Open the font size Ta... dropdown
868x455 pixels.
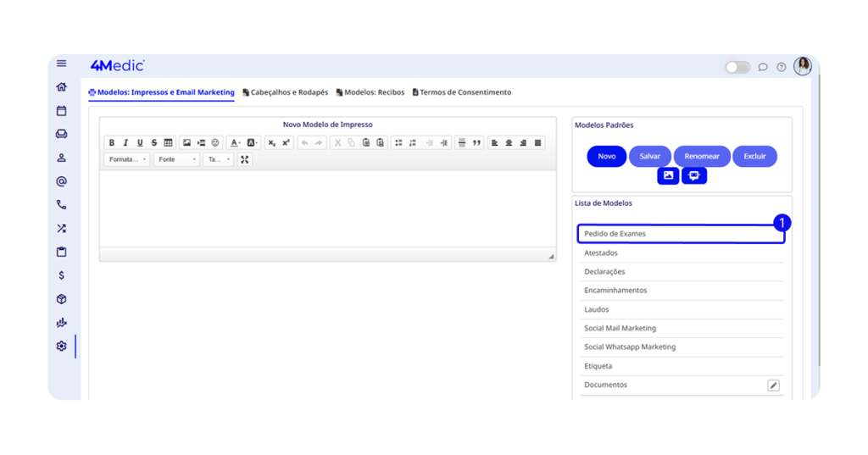[x=218, y=159]
